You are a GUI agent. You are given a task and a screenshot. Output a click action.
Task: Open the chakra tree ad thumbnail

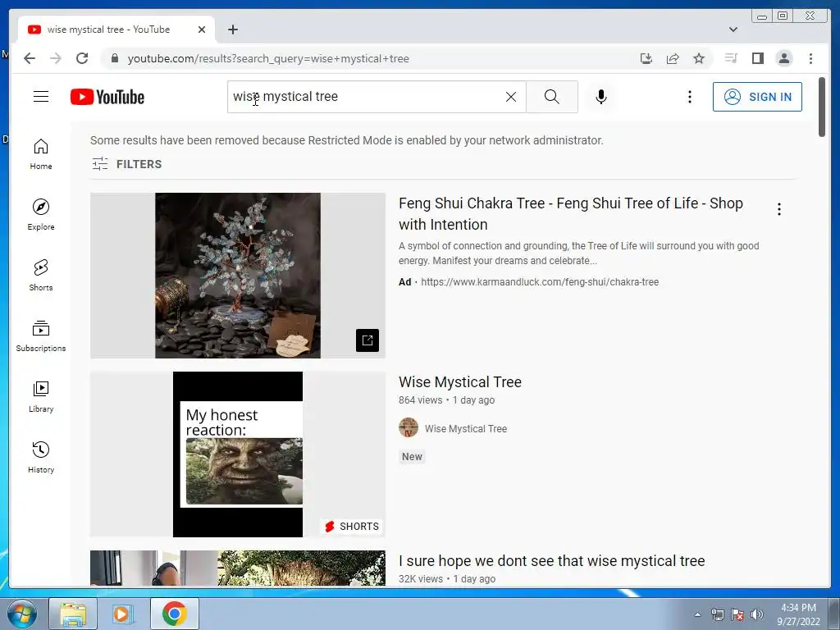pos(238,276)
